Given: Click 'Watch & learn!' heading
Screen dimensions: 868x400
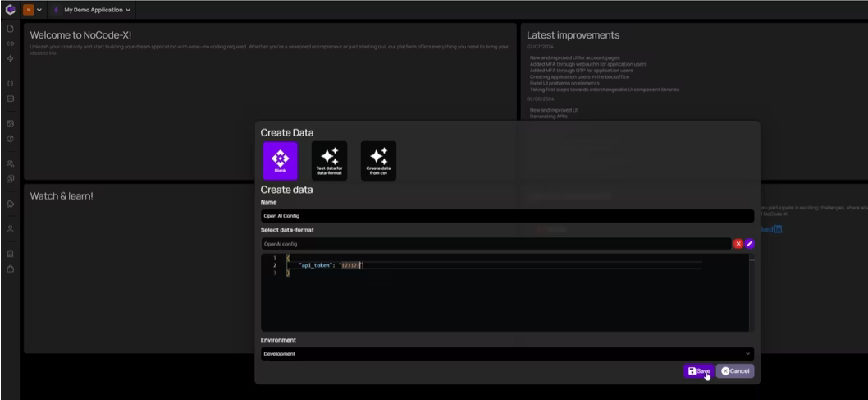Looking at the screenshot, I should [62, 196].
